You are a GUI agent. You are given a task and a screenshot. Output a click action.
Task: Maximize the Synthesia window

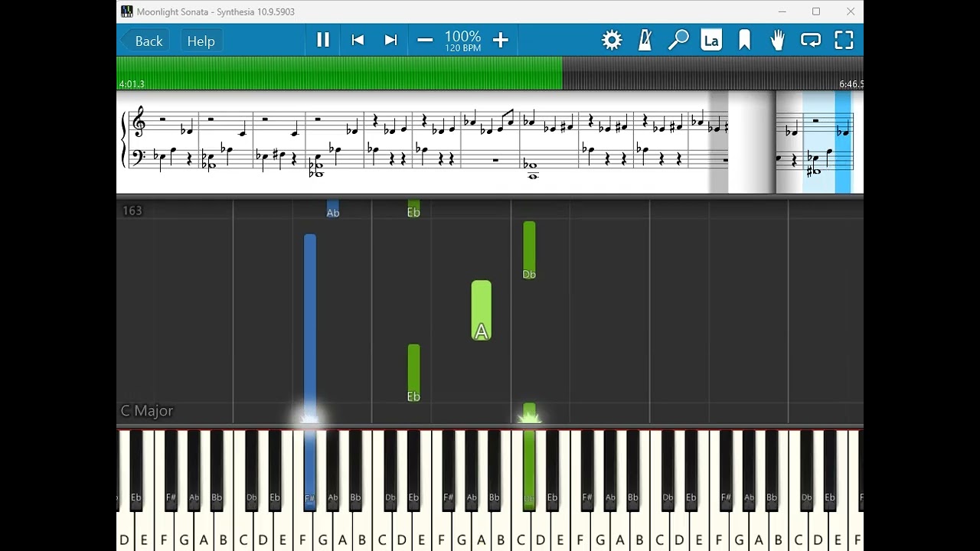pyautogui.click(x=816, y=11)
